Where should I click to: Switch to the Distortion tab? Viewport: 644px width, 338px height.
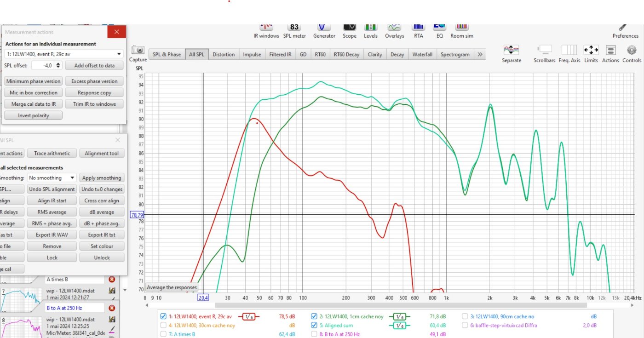(224, 54)
